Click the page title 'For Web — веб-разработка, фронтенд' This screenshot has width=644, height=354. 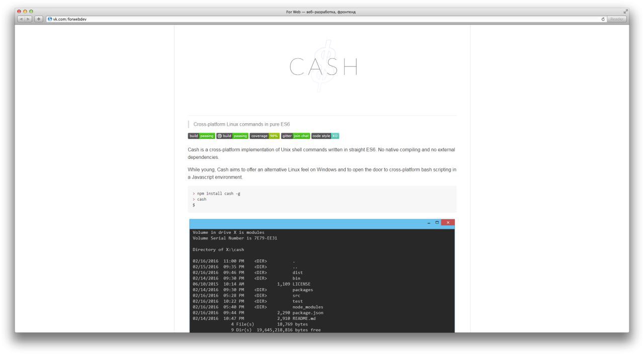321,12
